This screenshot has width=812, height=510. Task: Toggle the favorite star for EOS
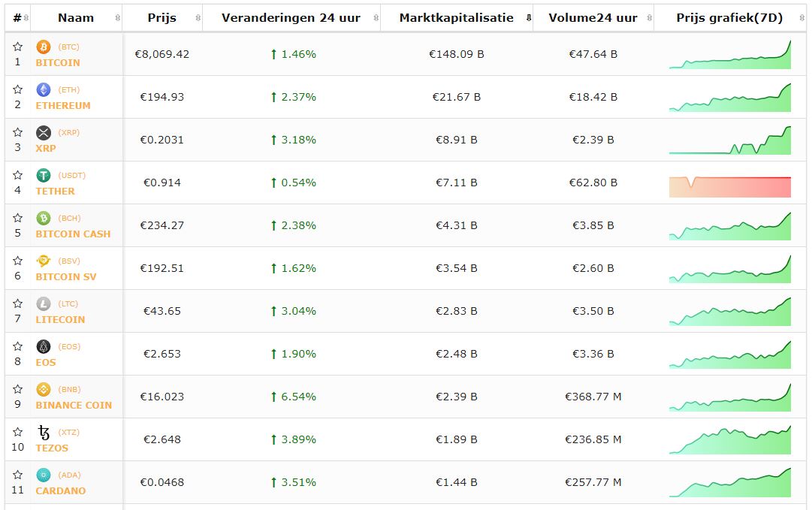[18, 347]
